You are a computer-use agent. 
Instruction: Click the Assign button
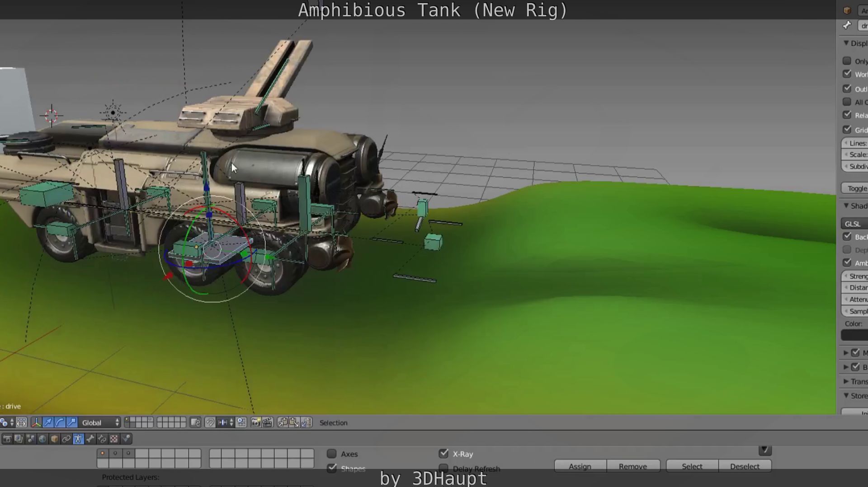click(580, 466)
